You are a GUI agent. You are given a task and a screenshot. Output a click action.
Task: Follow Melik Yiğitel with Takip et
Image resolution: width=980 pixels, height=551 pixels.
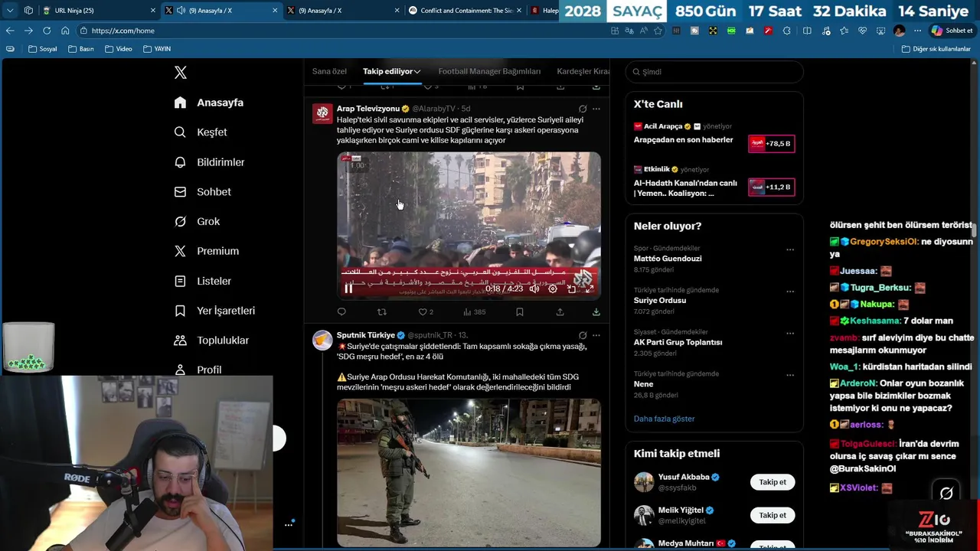coord(773,515)
